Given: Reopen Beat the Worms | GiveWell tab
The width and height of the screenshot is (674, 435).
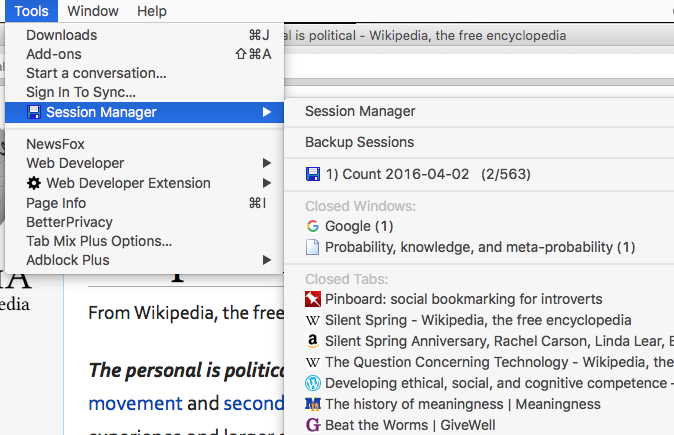Looking at the screenshot, I should coord(479,425).
